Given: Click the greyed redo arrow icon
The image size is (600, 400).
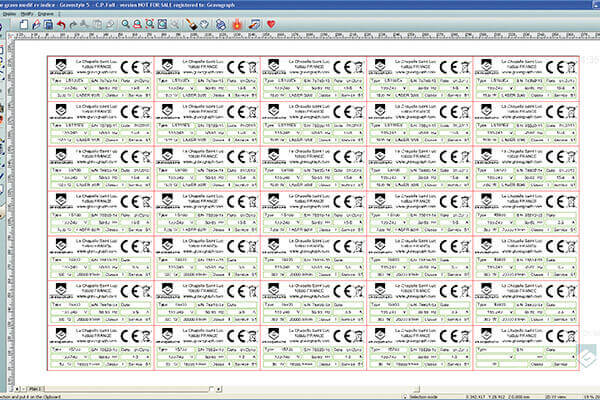Looking at the screenshot, I should 73,24.
